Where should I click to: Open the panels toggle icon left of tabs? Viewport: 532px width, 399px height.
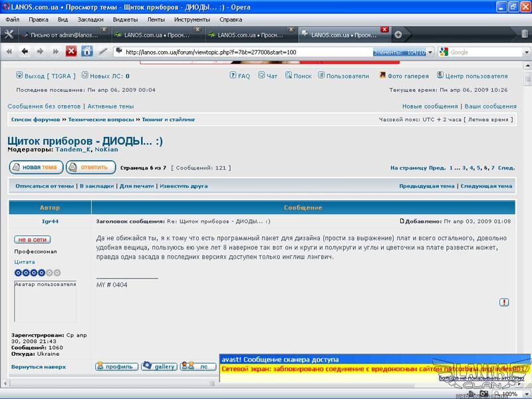9,35
